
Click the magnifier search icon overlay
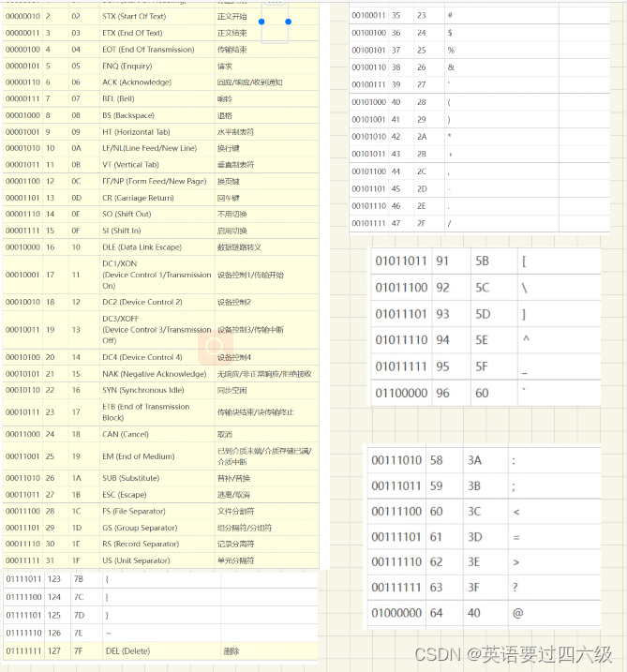(x=216, y=347)
